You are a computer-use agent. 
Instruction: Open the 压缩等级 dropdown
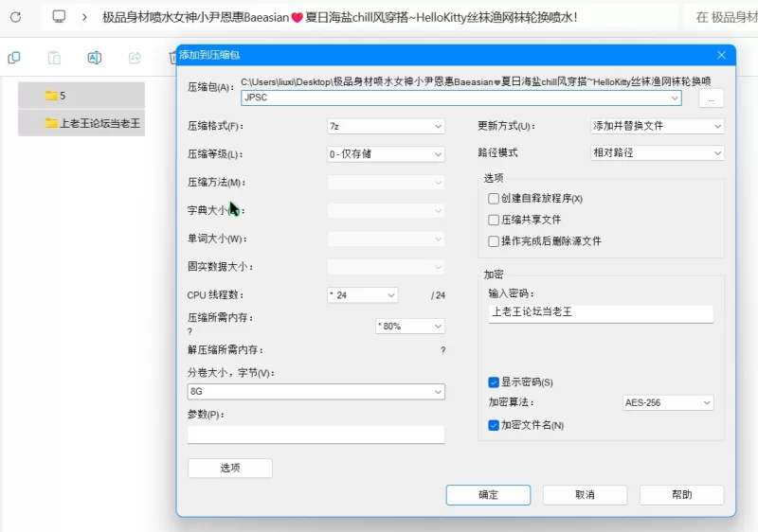[x=386, y=154]
